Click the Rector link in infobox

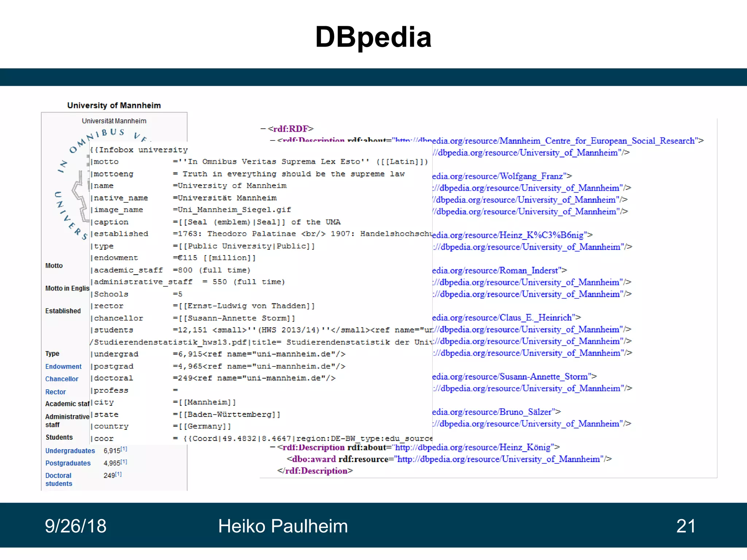coord(55,392)
